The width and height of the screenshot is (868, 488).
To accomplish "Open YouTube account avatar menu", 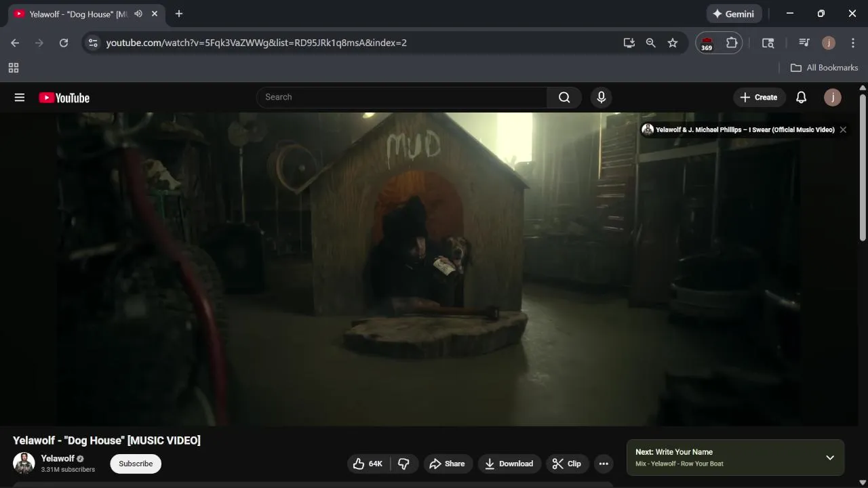I will pos(832,98).
